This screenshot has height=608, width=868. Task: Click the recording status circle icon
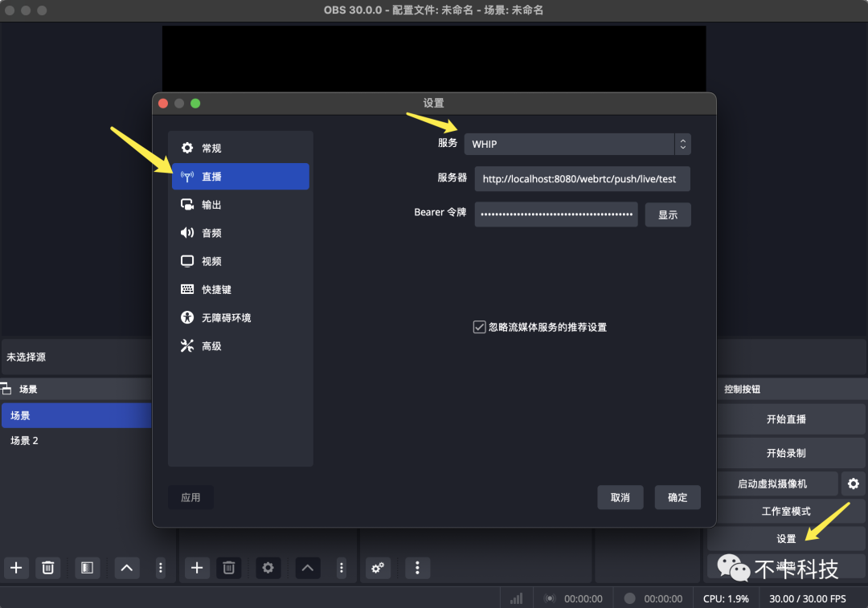click(629, 598)
